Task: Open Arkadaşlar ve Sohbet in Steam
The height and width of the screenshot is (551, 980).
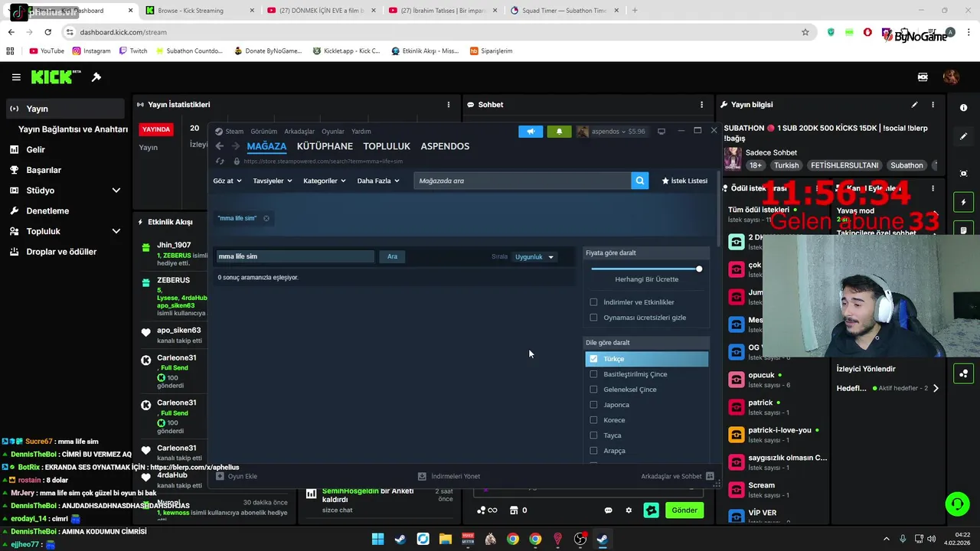Action: point(678,476)
